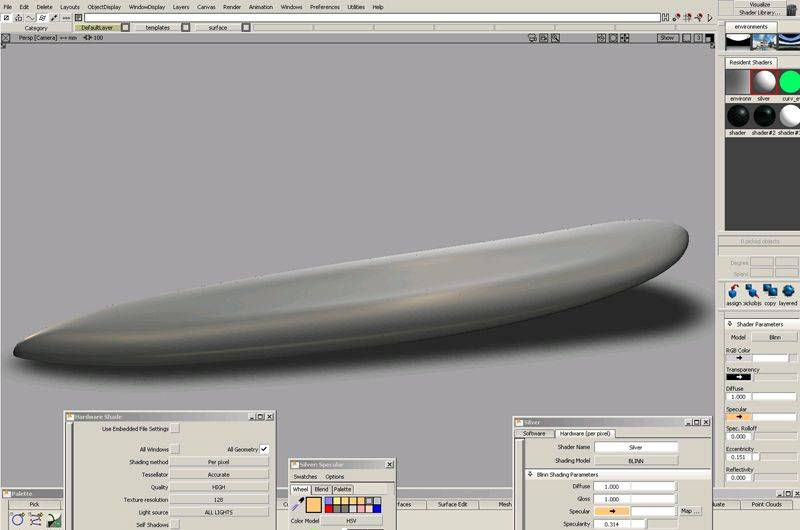Toggle the All Windows checkbox

pos(175,450)
